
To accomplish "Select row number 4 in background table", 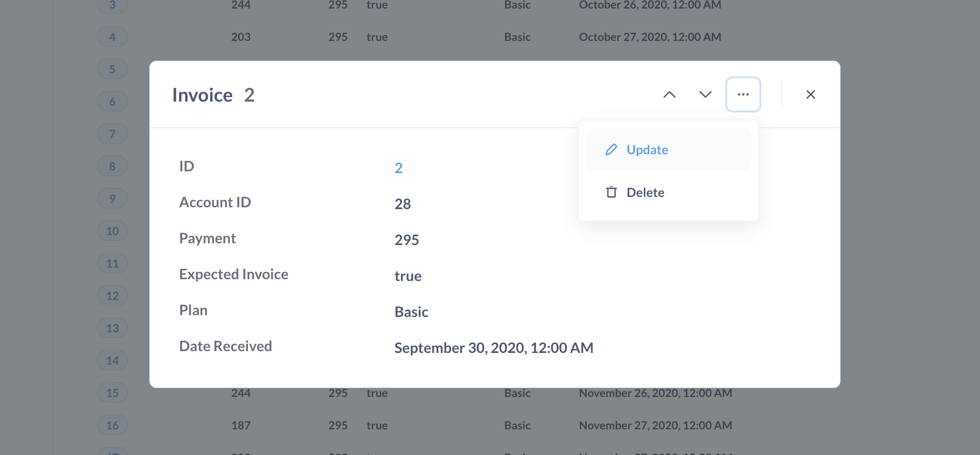I will [112, 36].
